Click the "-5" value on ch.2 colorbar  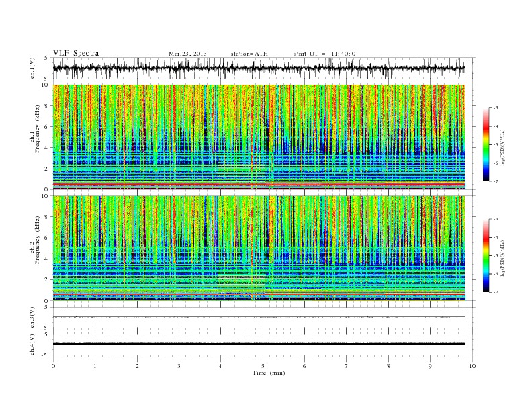pos(496,256)
